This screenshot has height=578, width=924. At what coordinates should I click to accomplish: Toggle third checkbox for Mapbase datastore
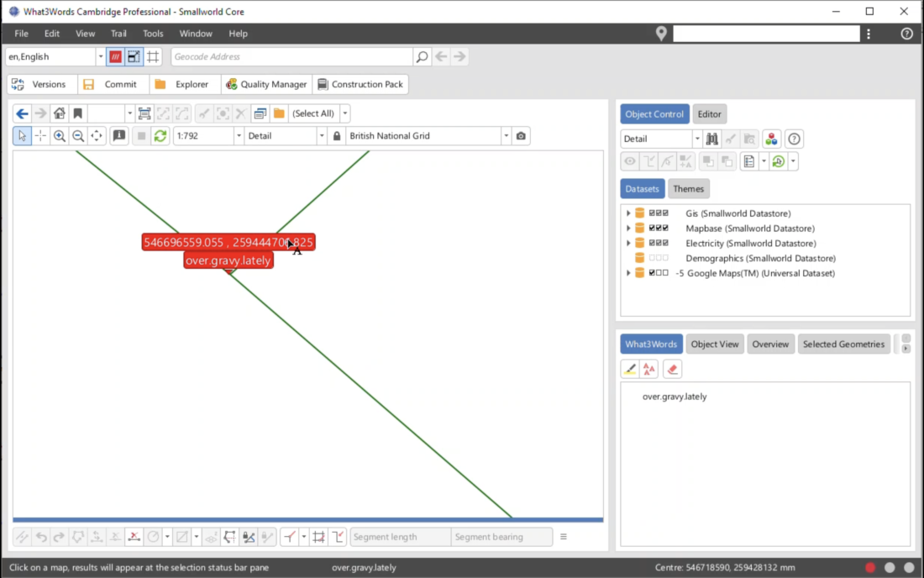click(666, 228)
